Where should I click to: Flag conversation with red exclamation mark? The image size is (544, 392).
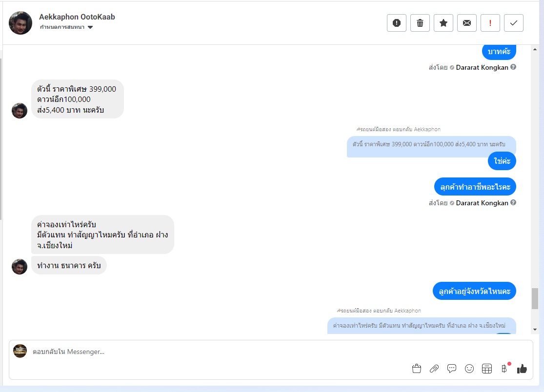tap(490, 23)
